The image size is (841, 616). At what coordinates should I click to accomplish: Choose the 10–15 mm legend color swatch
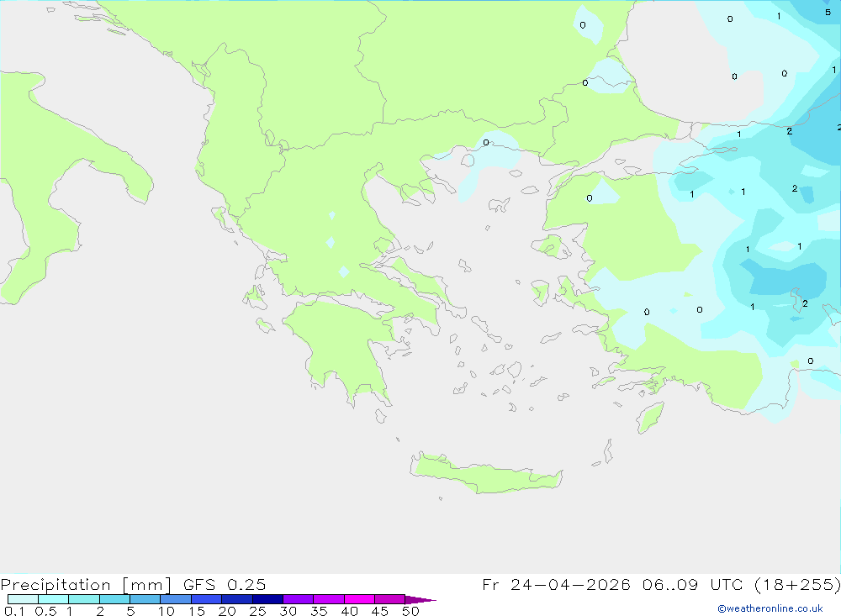(x=176, y=599)
